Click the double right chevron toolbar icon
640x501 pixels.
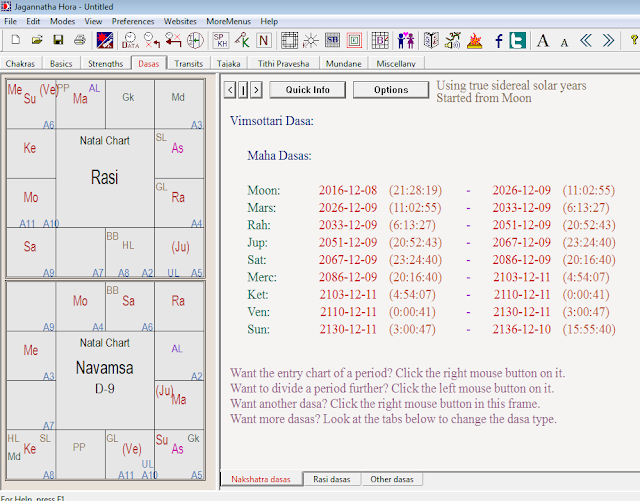(608, 40)
